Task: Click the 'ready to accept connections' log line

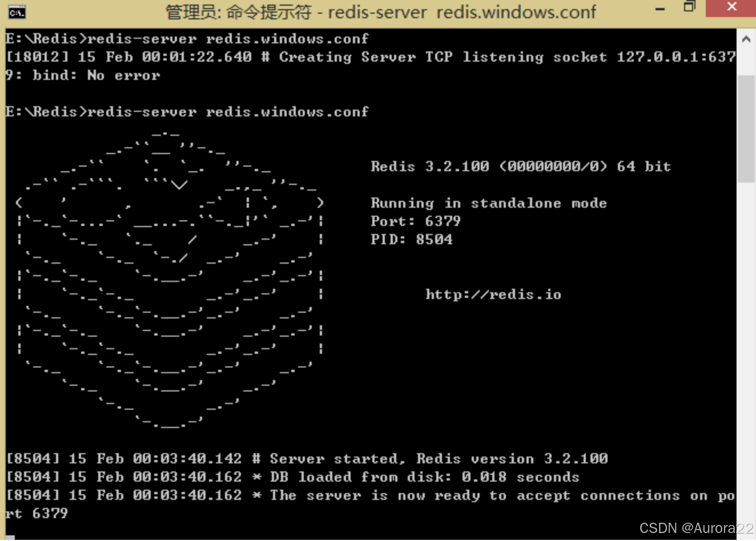Action: pyautogui.click(x=370, y=495)
